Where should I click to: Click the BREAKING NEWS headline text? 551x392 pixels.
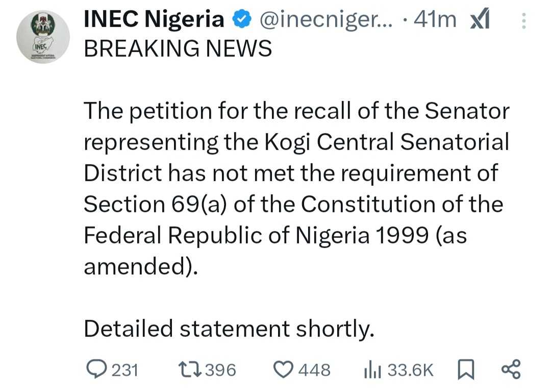[178, 49]
